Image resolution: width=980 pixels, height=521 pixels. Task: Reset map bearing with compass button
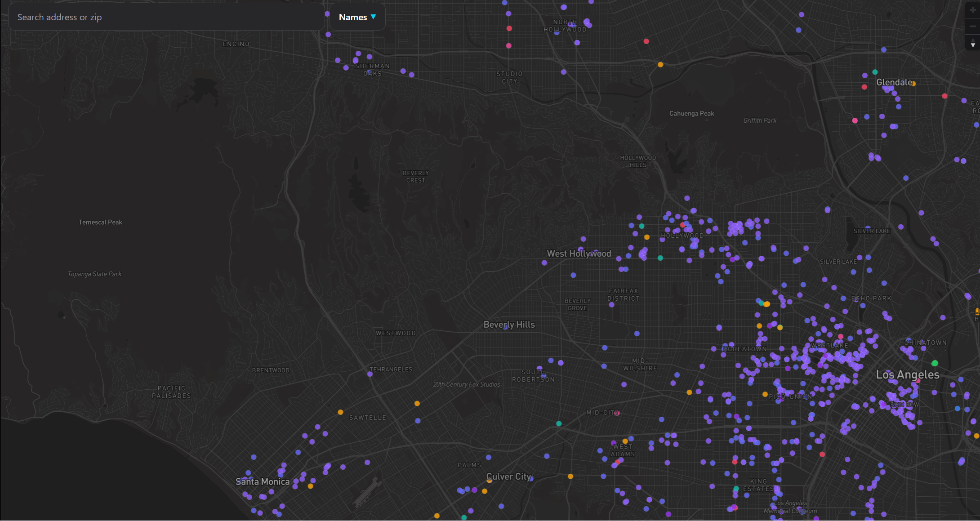pyautogui.click(x=973, y=43)
